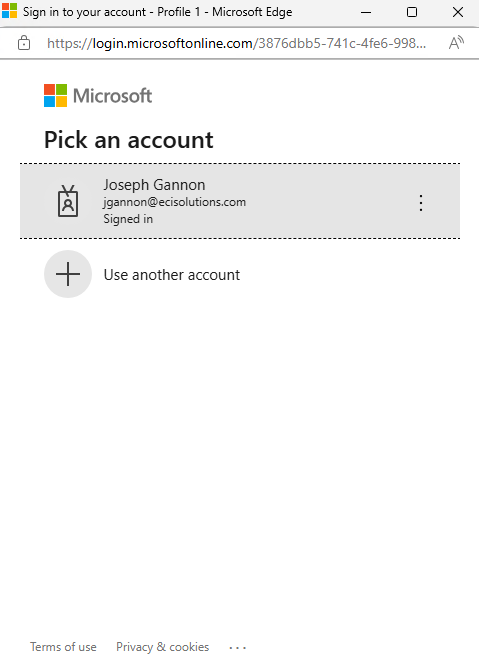This screenshot has width=479, height=659.
Task: Click the login.microsoftonline.com address bar URL
Action: 237,43
